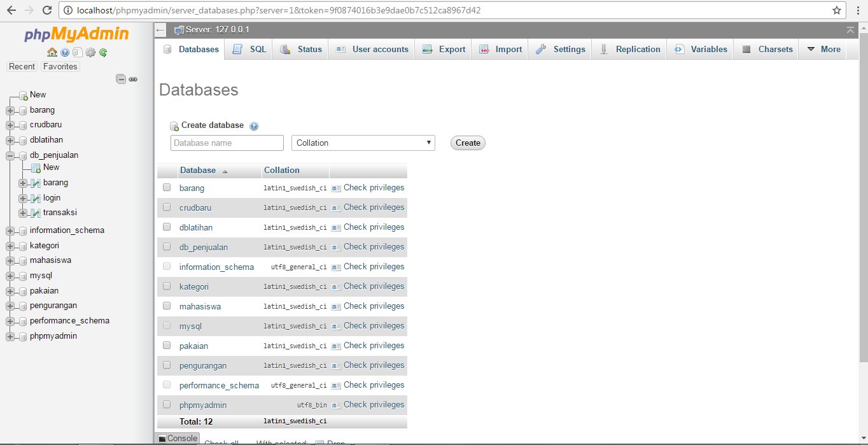This screenshot has height=445, width=868.
Task: Open the Console bar
Action: point(178,439)
